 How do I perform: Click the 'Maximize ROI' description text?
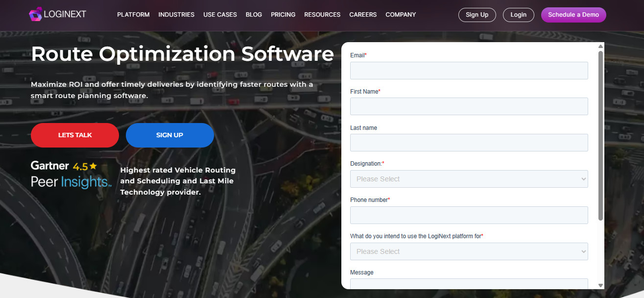(172, 90)
